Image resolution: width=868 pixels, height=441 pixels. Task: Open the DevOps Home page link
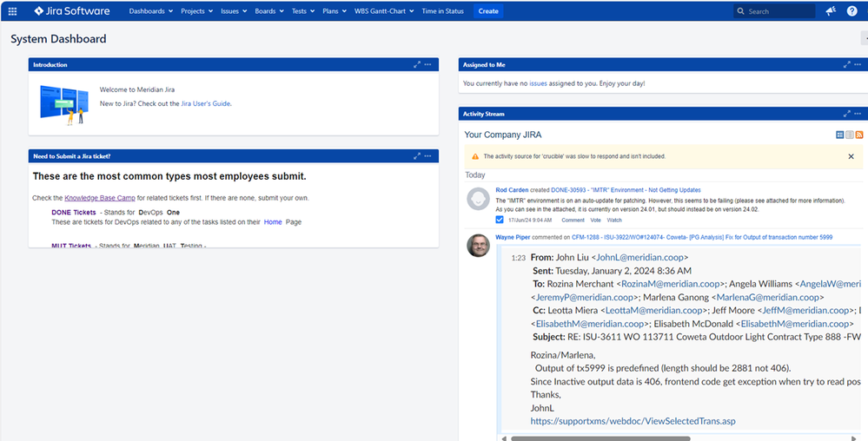[x=273, y=222]
